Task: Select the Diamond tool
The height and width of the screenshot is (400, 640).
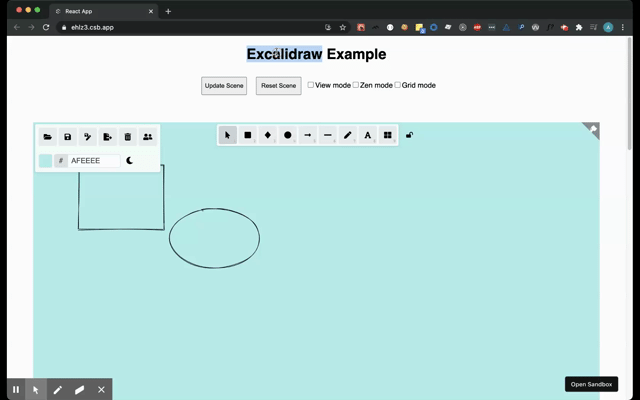Action: pos(267,135)
